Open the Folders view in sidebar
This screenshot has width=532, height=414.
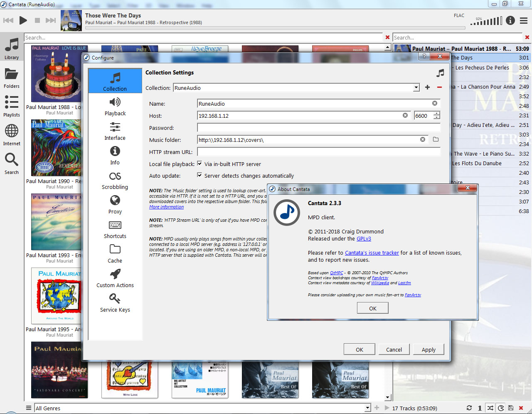click(x=12, y=78)
